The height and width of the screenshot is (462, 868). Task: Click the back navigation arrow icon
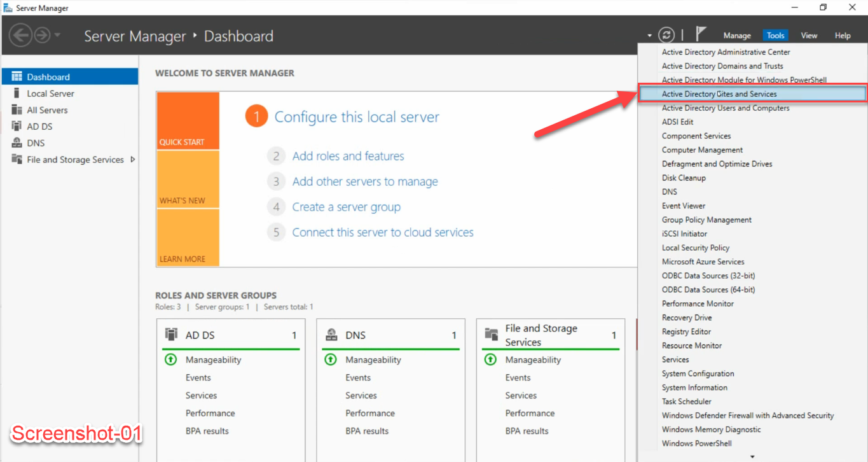pos(20,35)
